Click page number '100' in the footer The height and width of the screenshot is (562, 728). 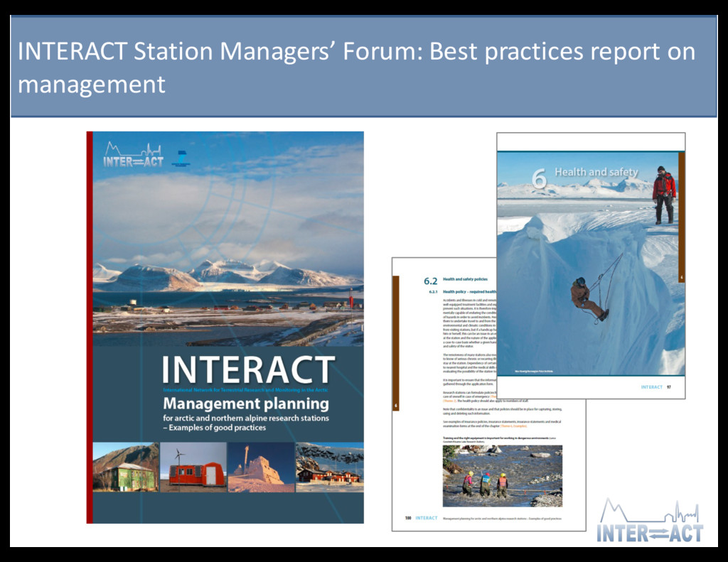tap(408, 518)
